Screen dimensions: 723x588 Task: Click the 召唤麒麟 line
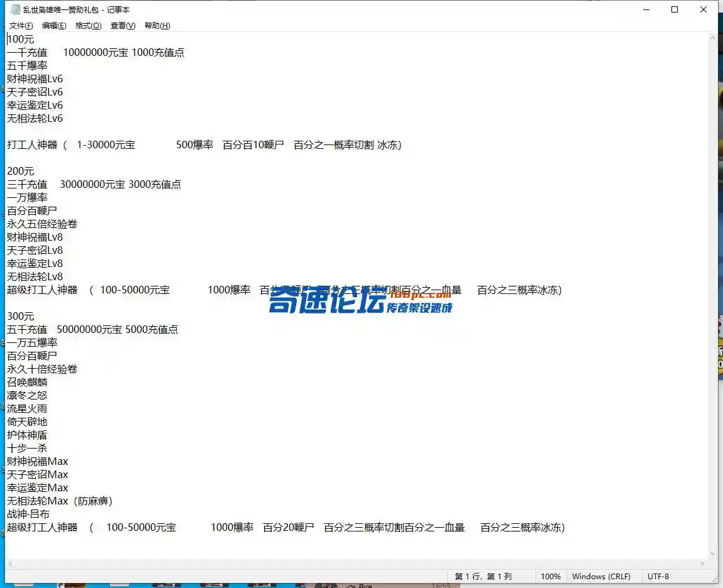pos(27,382)
